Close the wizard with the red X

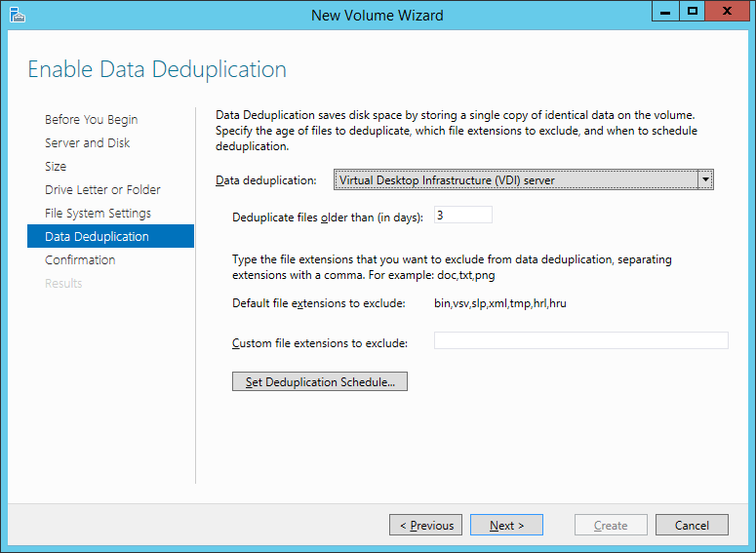[727, 11]
